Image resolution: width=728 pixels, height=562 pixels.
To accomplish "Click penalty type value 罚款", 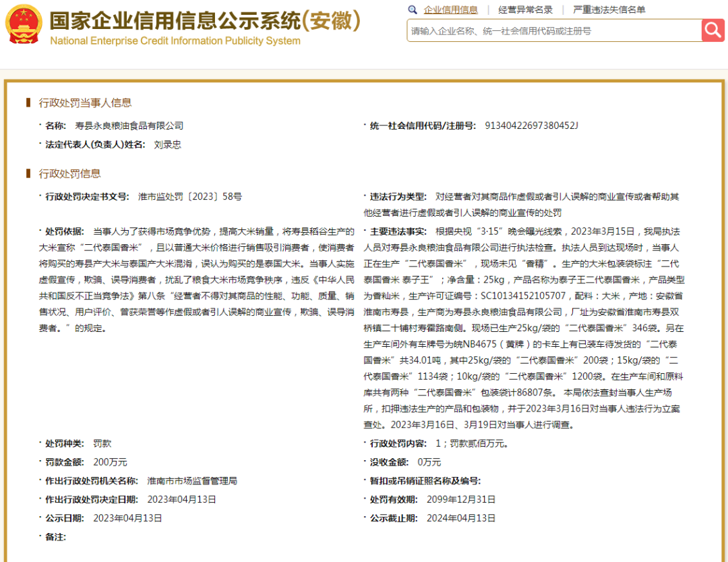I will [x=102, y=443].
